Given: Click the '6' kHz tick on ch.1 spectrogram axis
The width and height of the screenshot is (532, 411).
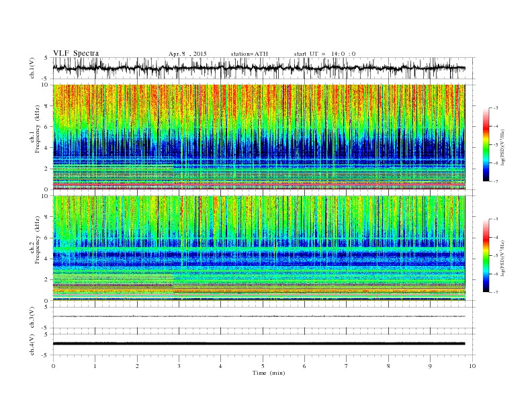Looking at the screenshot, I should [x=46, y=126].
